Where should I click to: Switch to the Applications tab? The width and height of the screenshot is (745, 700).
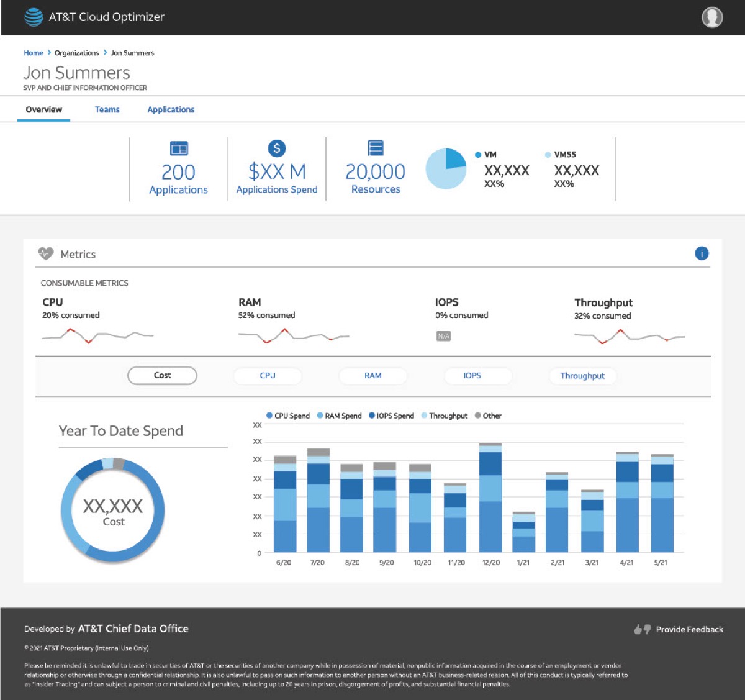(x=171, y=109)
